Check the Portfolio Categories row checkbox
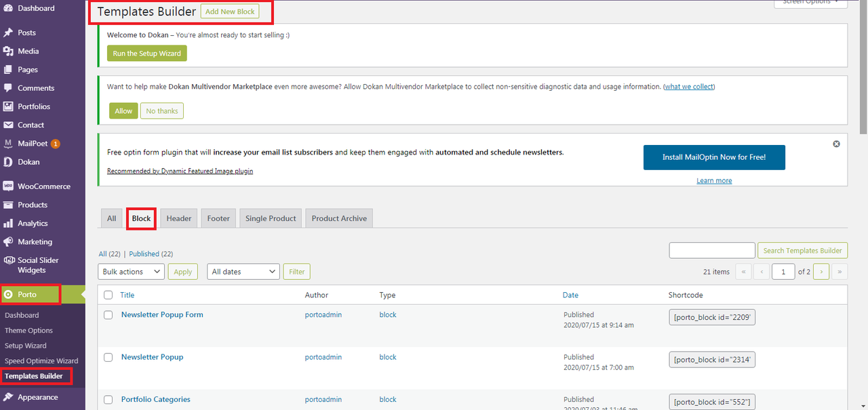 pos(108,400)
